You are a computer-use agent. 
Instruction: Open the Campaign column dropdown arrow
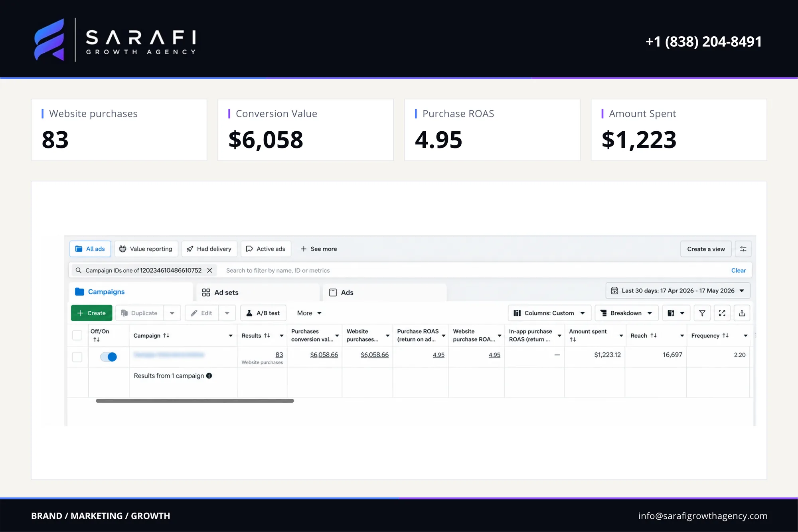[x=231, y=336]
